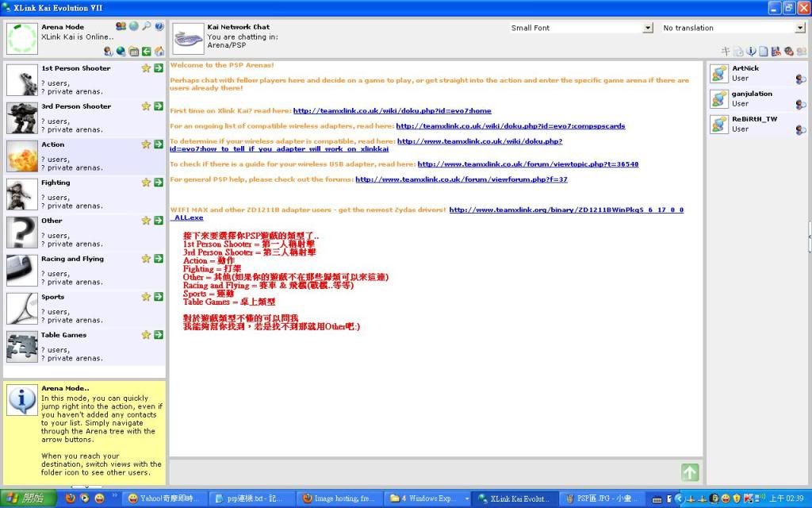Screen dimensions: 812x508
Task: Select the 1st Person Shooter arena thumbnail
Action: [x=21, y=80]
